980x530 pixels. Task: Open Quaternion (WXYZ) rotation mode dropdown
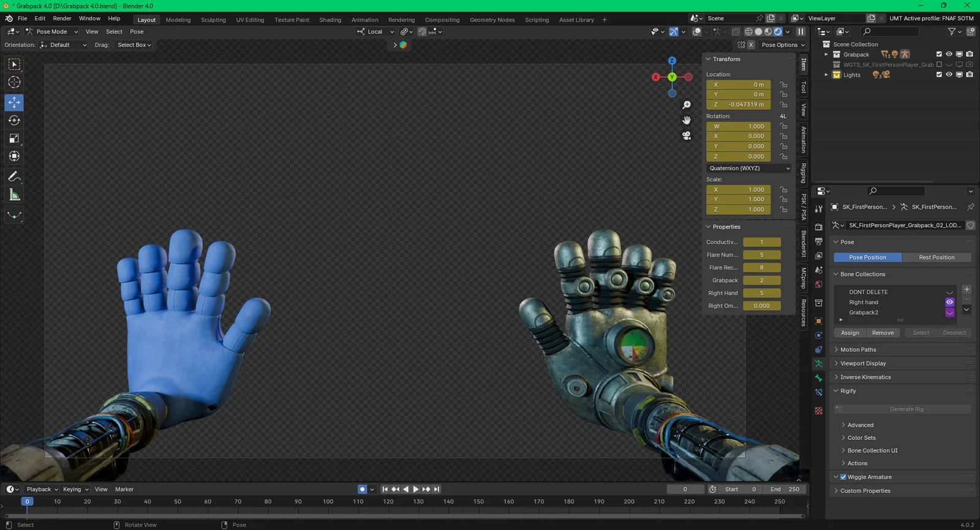pyautogui.click(x=749, y=168)
